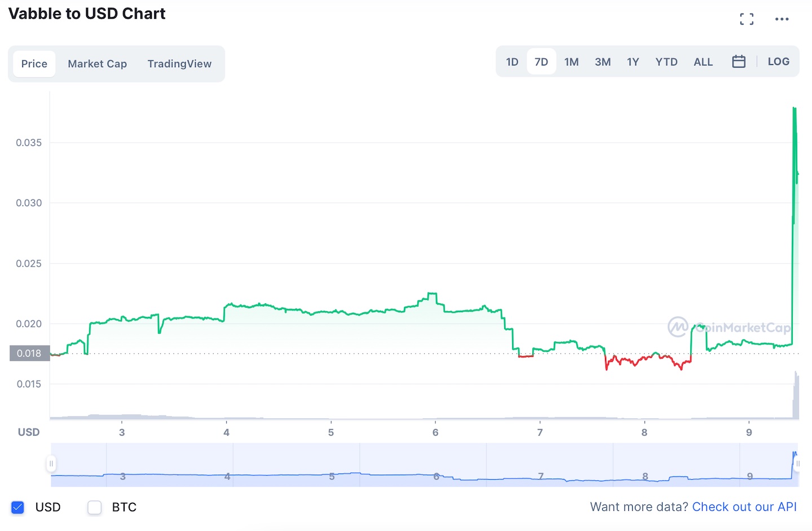This screenshot has width=812, height=531.
Task: Toggle LOG scale on the chart
Action: [778, 61]
